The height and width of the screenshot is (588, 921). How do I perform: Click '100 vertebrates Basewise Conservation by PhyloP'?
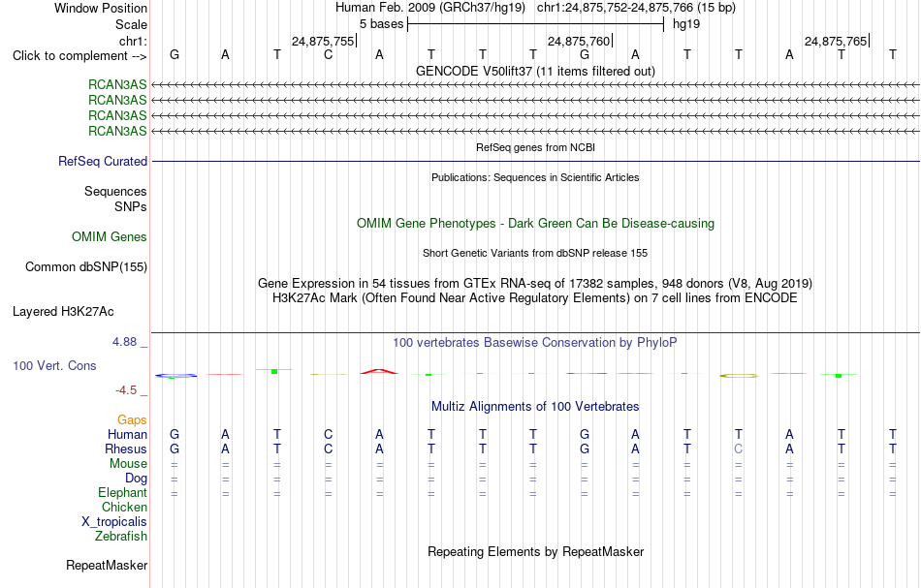coord(535,343)
